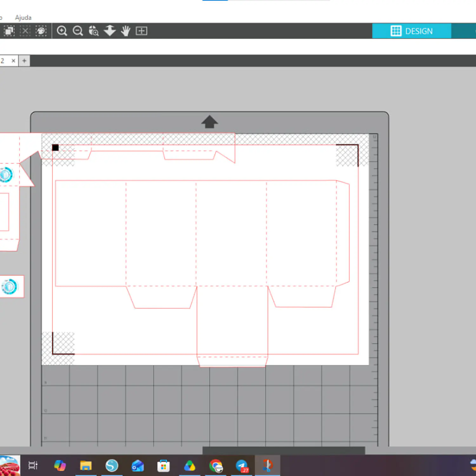Zoom out with the minus magnifier
The image size is (476, 476).
[x=78, y=31]
